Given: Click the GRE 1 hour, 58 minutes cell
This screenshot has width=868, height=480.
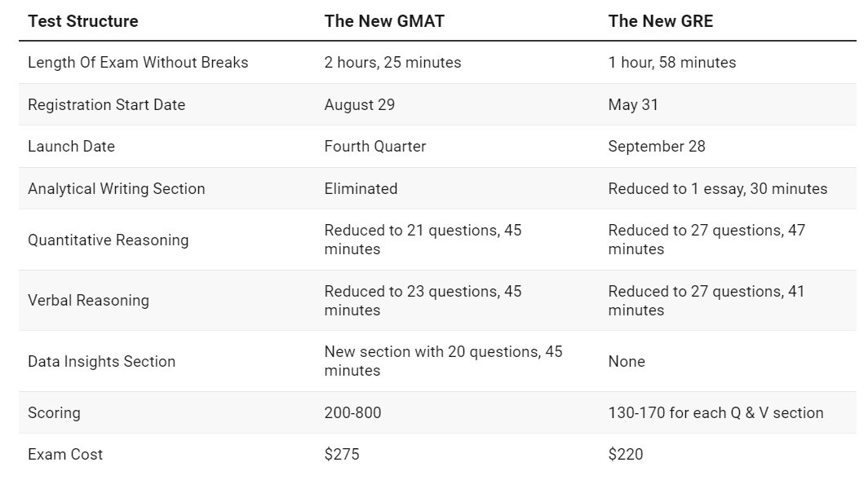Looking at the screenshot, I should [671, 63].
